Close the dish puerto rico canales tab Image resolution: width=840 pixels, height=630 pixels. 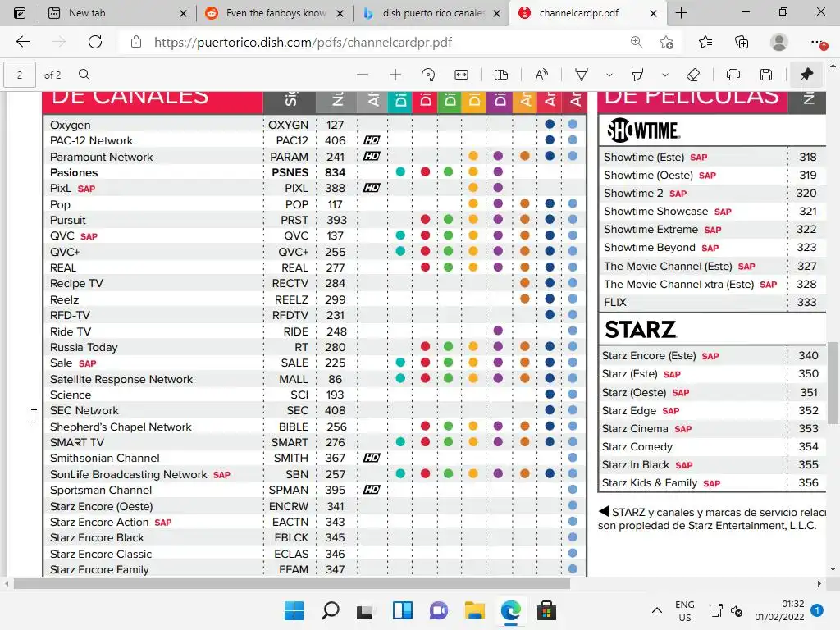click(x=496, y=13)
